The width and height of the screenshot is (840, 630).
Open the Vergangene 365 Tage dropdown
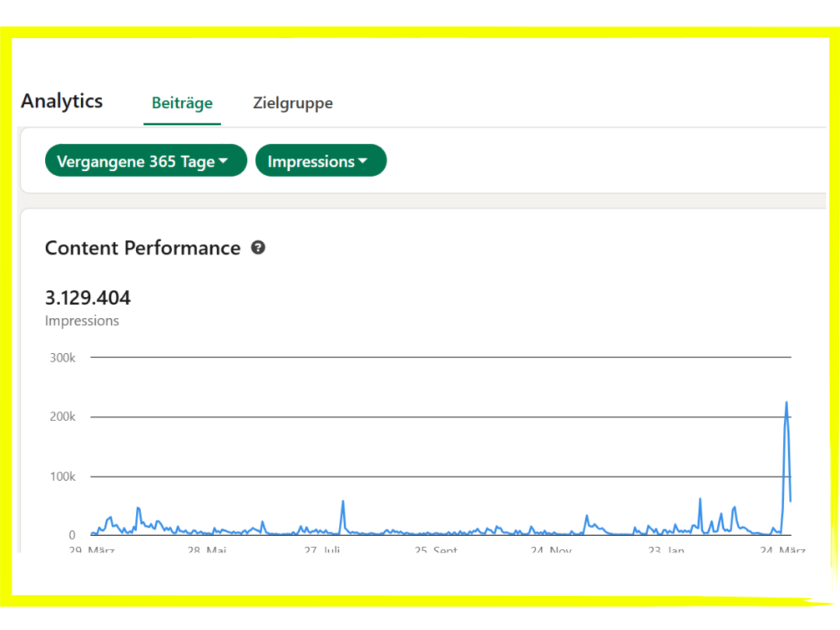click(145, 161)
